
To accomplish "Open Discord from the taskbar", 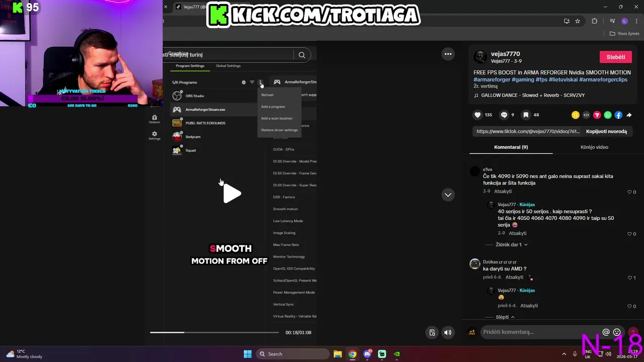I will click(x=367, y=354).
